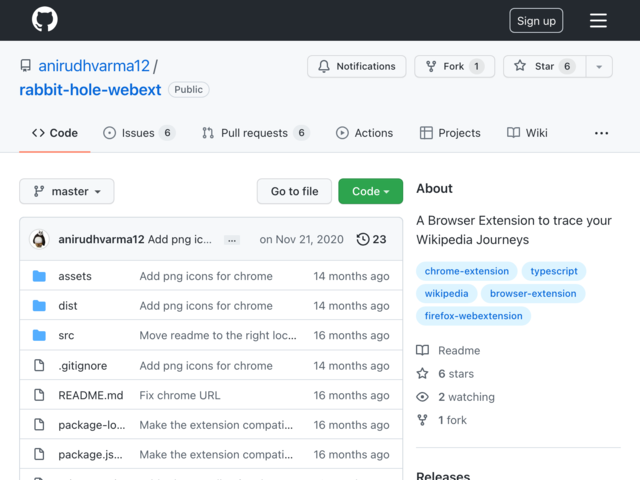The width and height of the screenshot is (640, 480).
Task: Click commit author name anirudhvarma12
Action: tap(101, 239)
